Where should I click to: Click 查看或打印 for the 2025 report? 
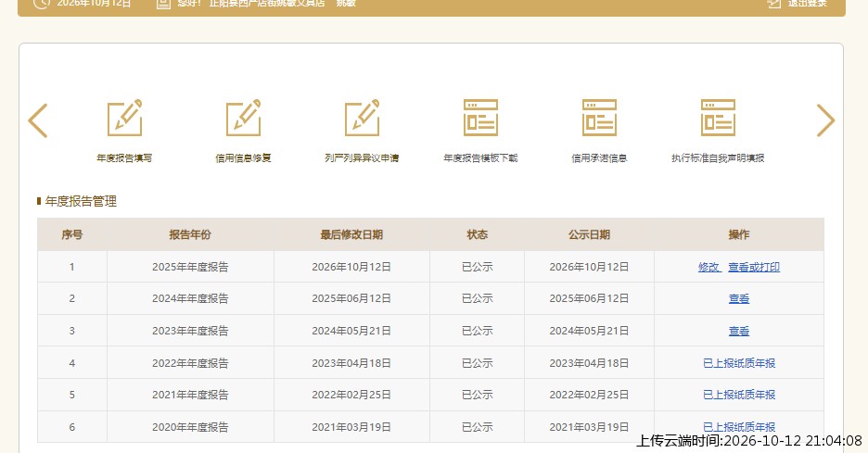[x=754, y=267]
